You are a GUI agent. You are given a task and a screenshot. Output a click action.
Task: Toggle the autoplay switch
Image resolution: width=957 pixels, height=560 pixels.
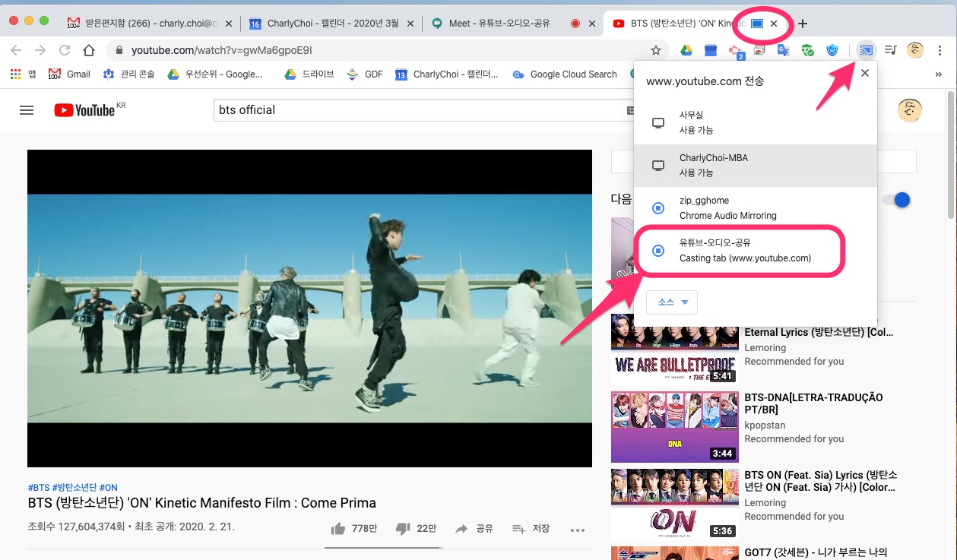click(897, 200)
